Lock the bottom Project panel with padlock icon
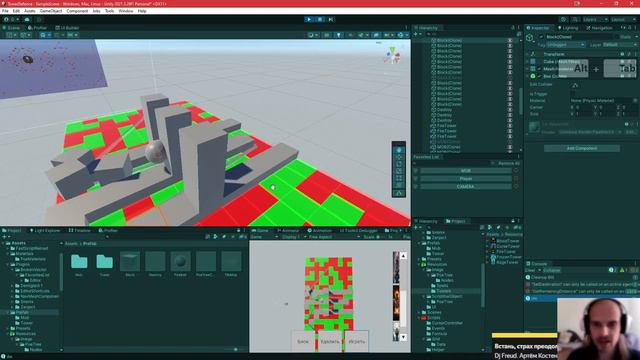Screen dimensions: 640x360 238,231
